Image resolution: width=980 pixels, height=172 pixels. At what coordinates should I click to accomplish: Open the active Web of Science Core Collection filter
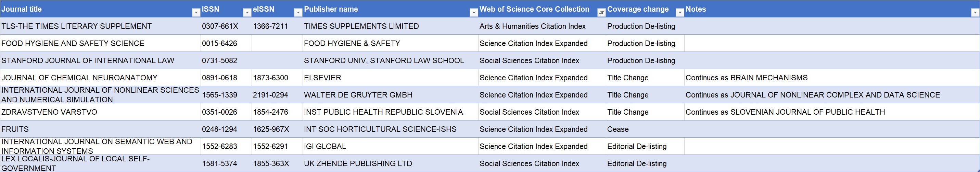[x=601, y=13]
